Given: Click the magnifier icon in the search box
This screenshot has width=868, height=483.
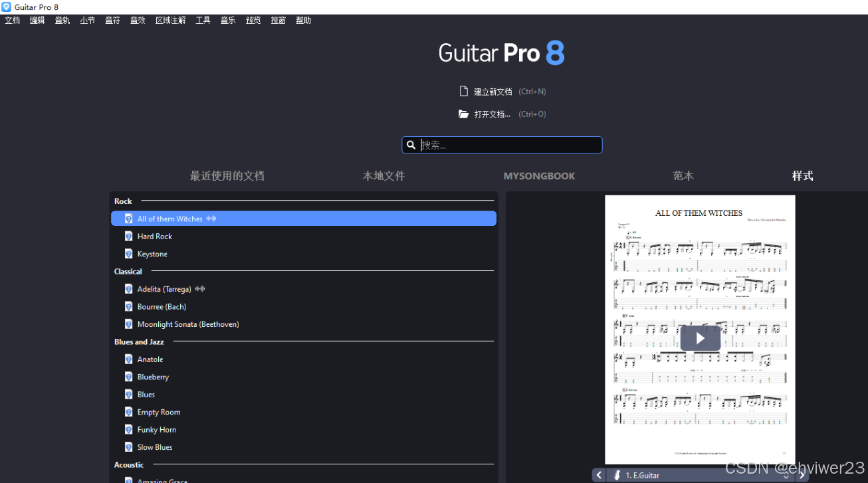Looking at the screenshot, I should tap(411, 145).
